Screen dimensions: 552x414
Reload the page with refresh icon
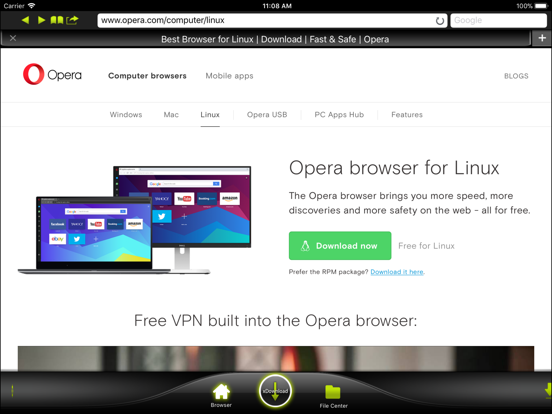(x=439, y=21)
